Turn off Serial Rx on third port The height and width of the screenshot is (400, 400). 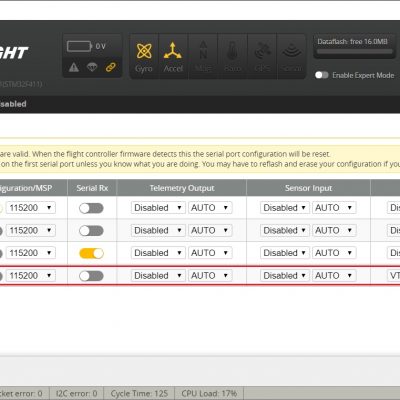coord(91,253)
